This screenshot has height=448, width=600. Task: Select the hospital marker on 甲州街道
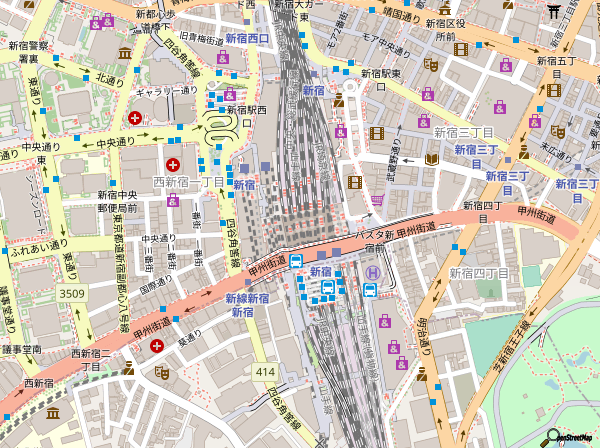157,346
